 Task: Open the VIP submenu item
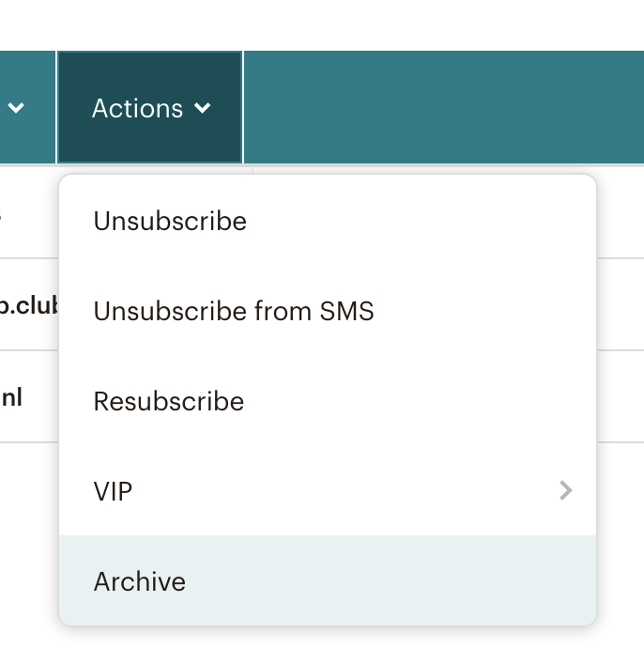pos(328,491)
